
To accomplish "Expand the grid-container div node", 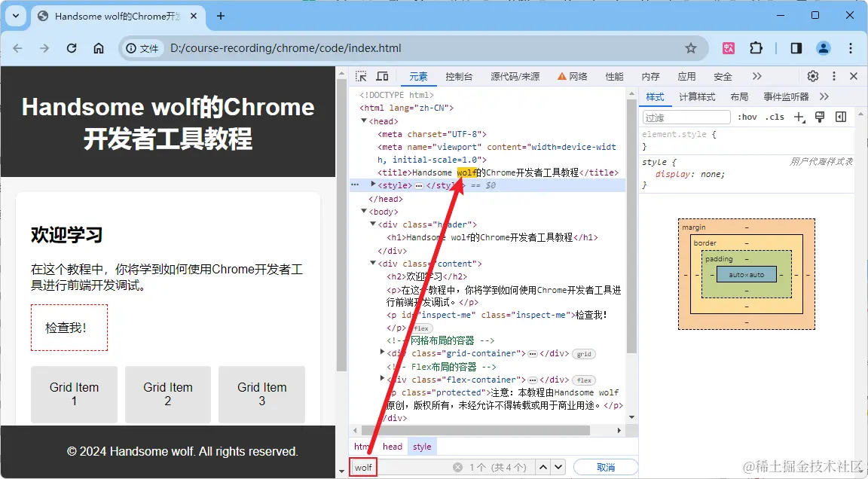I will coord(382,352).
